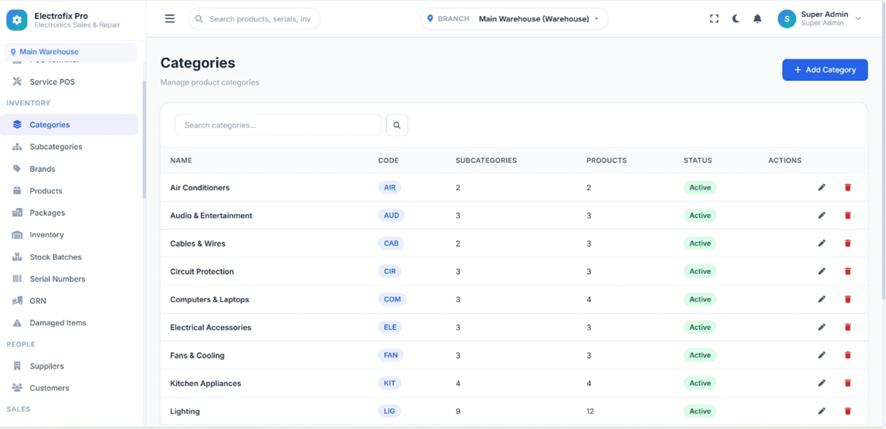Open Service POS in sidebar
The height and width of the screenshot is (429, 886).
pyautogui.click(x=69, y=82)
